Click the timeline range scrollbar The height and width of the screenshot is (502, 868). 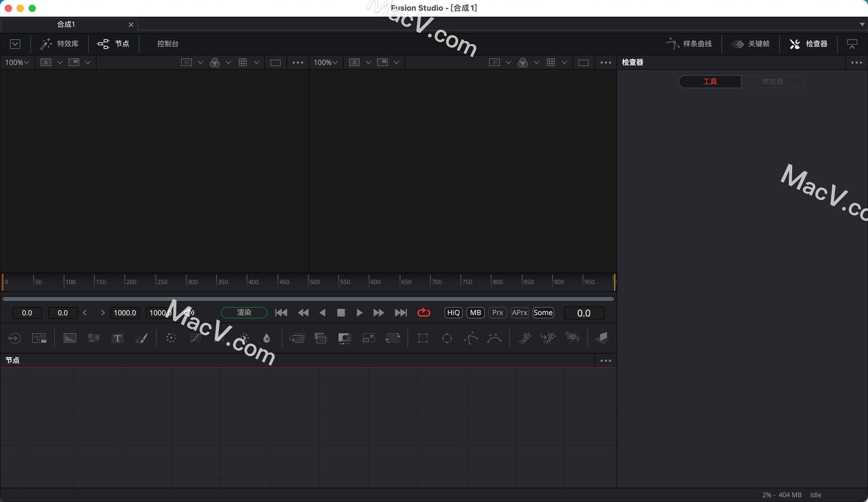(308, 299)
